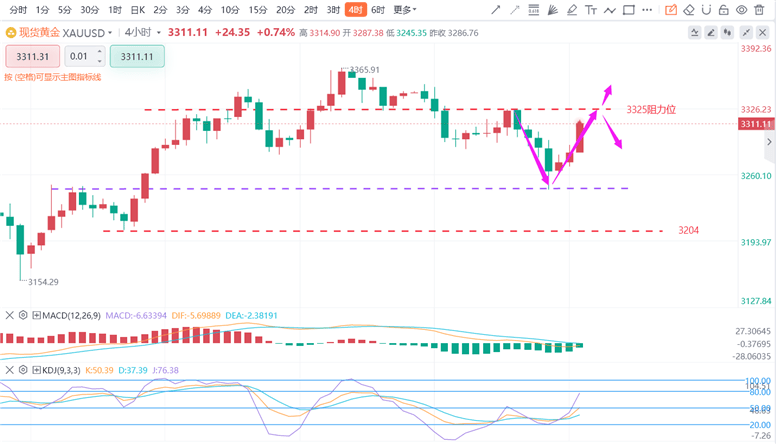
Task: Switch to the 15分 timeframe tab
Action: pyautogui.click(x=258, y=10)
